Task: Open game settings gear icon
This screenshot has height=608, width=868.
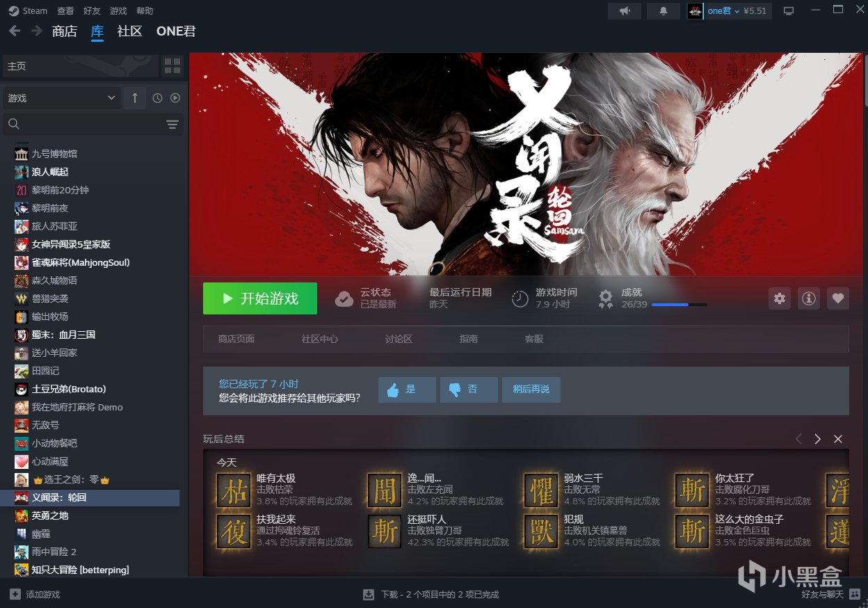Action: (x=780, y=298)
